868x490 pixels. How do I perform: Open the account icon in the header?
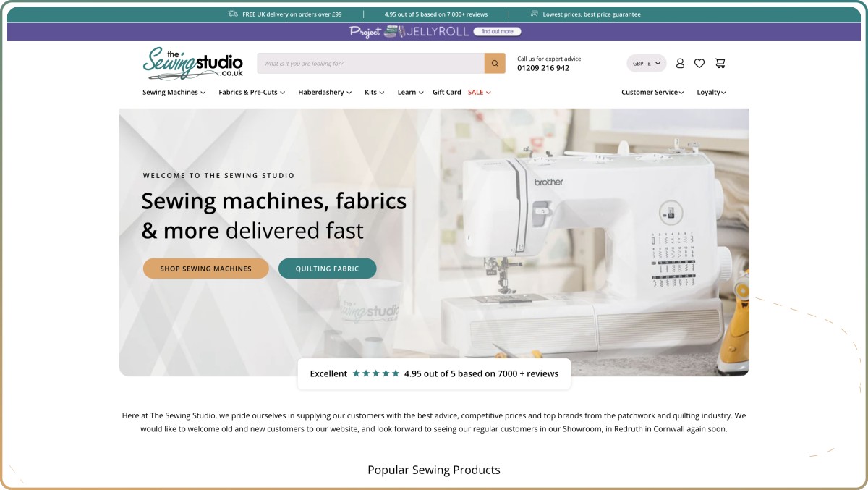(679, 64)
